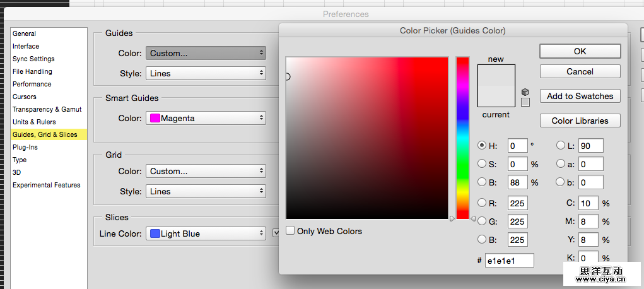Click the web-safe color cube icon
The image size is (644, 289).
click(x=525, y=91)
